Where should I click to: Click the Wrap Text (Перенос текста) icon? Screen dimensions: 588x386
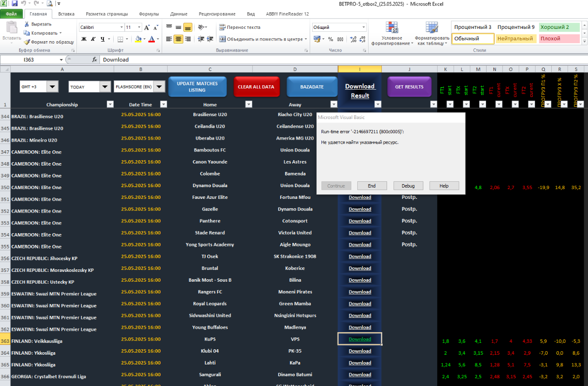tap(222, 27)
